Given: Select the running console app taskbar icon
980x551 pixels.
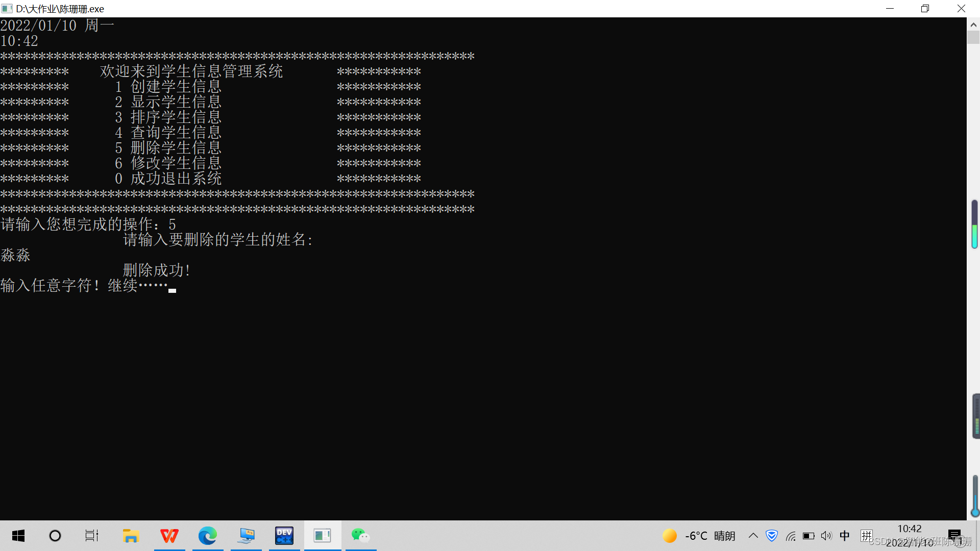Looking at the screenshot, I should click(x=323, y=536).
